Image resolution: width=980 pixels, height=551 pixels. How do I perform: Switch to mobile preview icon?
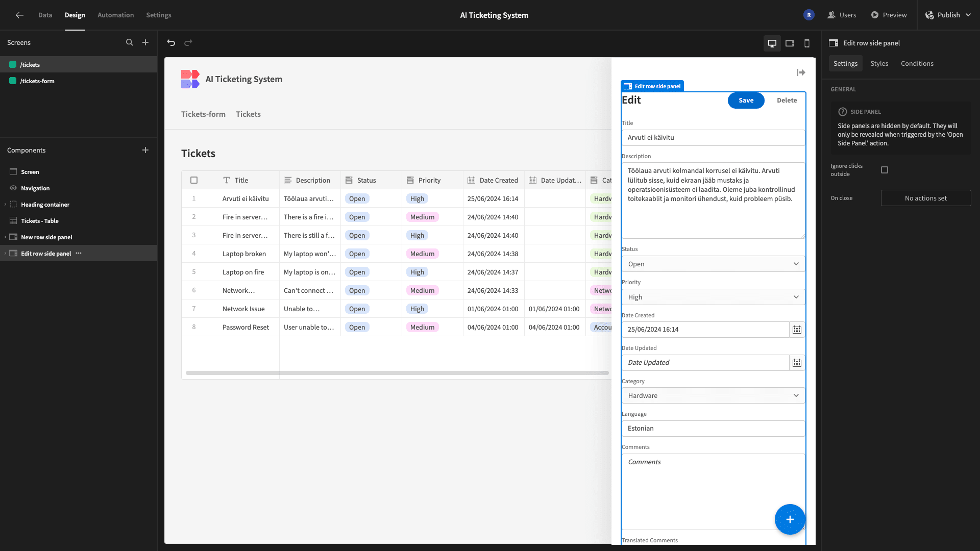coord(807,43)
